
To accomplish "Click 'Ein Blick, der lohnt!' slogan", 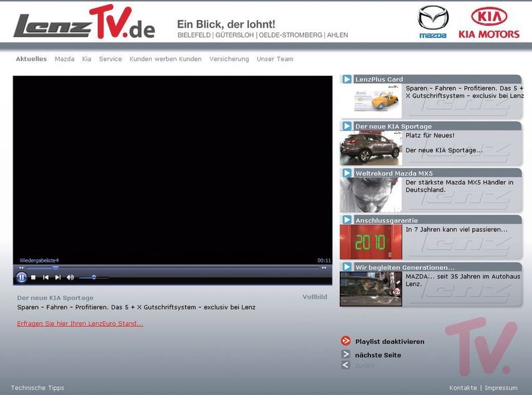I will (226, 24).
